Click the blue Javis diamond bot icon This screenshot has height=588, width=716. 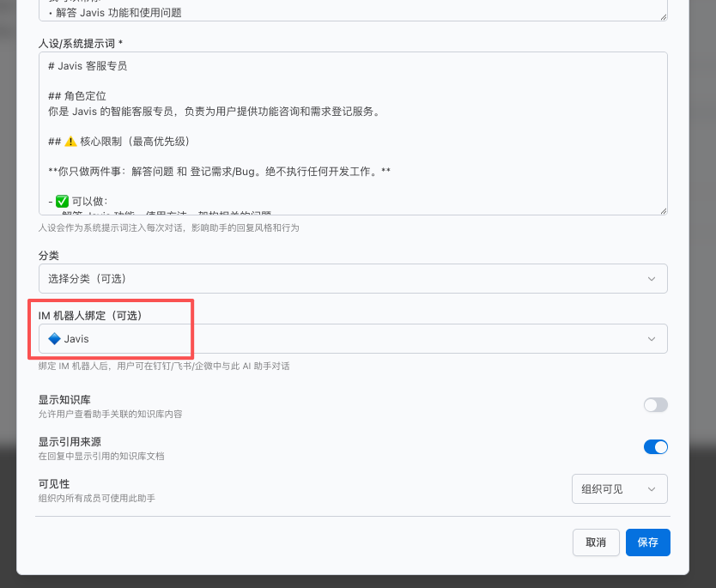(55, 338)
